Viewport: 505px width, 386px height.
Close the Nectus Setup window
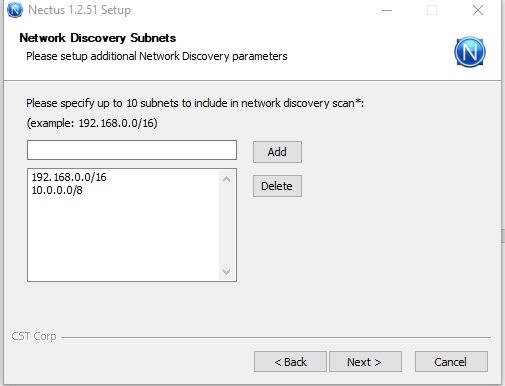[478, 10]
